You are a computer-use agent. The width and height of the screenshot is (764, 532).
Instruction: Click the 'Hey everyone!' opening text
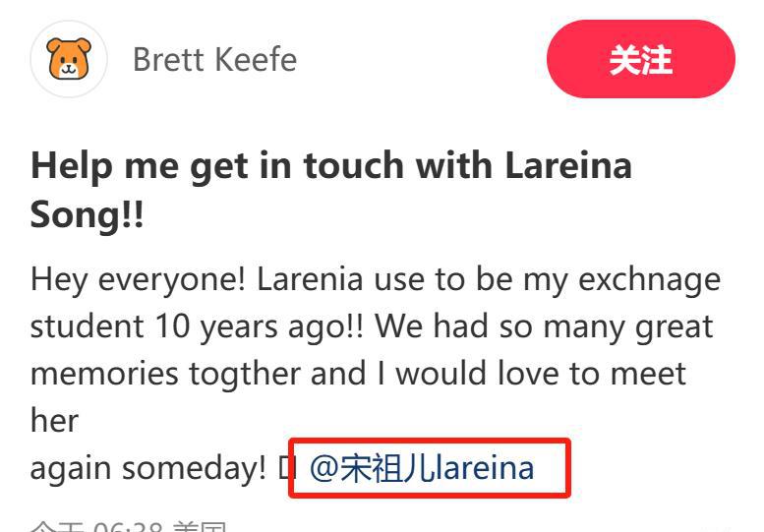tap(138, 280)
